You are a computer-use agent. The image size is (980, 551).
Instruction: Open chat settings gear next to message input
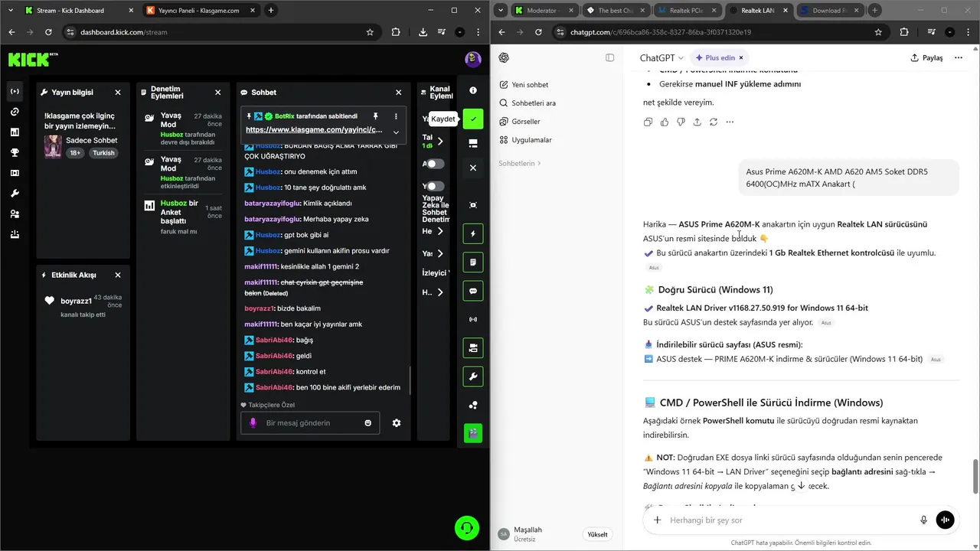click(x=397, y=423)
